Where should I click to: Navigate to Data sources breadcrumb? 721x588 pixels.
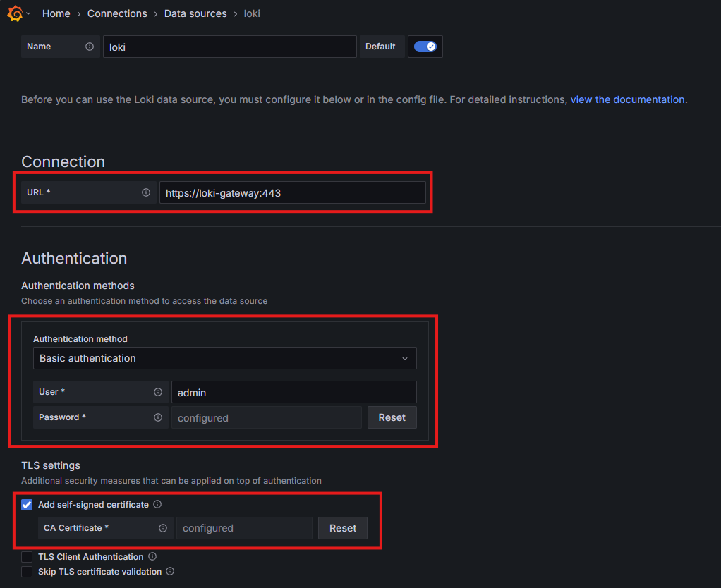195,13
